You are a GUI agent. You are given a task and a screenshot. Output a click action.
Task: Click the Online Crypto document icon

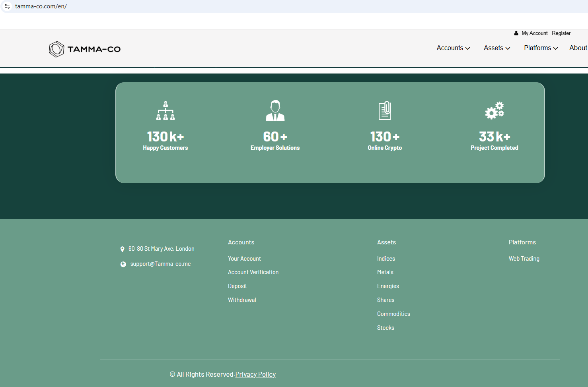[x=385, y=110]
